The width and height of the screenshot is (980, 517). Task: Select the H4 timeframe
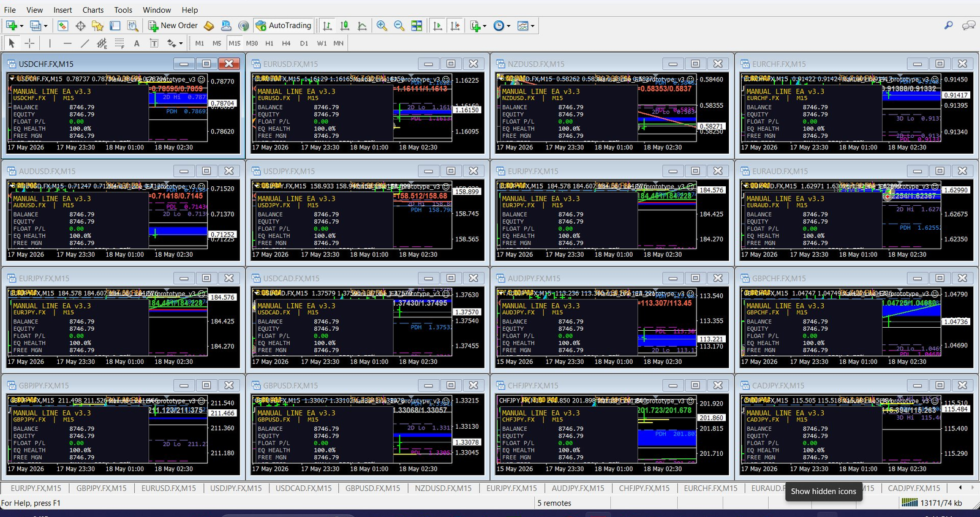click(x=286, y=43)
